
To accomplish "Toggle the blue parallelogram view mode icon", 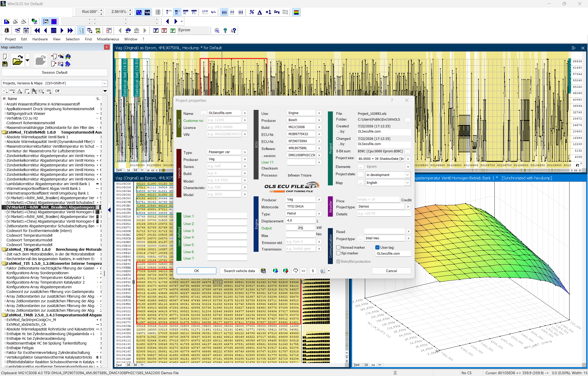I will tap(139, 12).
